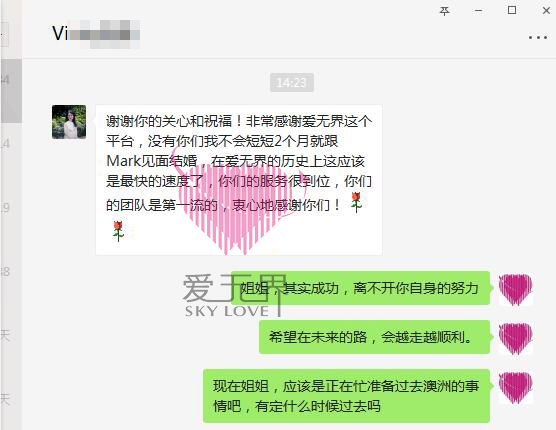Click heart avatar beside 姐姐，其实成功 message
This screenshot has height=430, width=556.
point(516,289)
